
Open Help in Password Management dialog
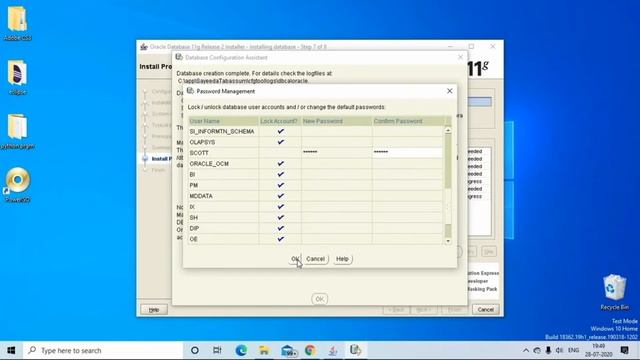click(342, 259)
